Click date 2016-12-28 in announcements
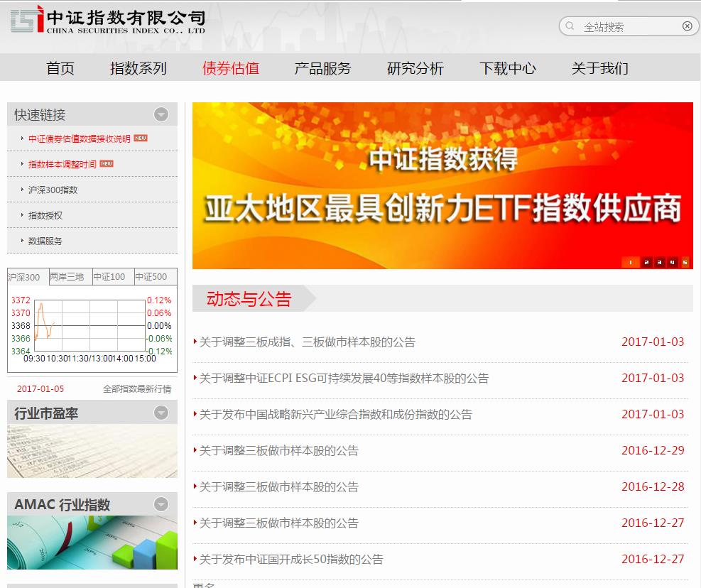 pos(653,486)
